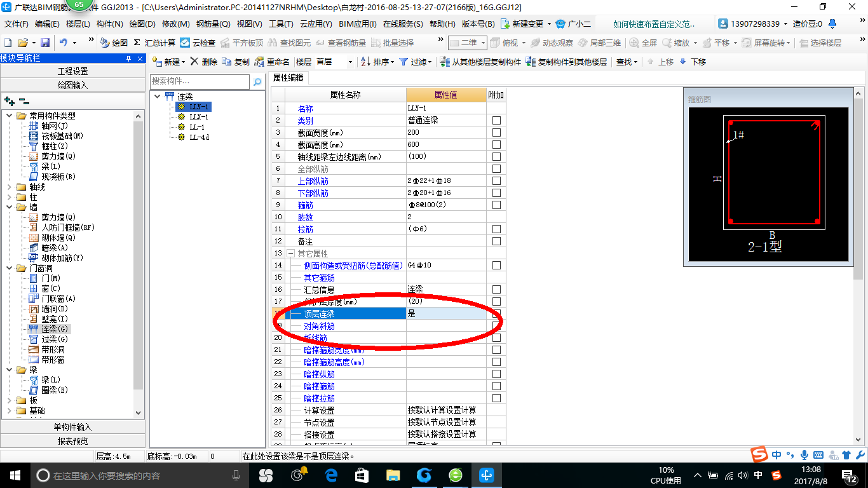Click the undo arrow icon
The width and height of the screenshot is (868, 488).
64,43
